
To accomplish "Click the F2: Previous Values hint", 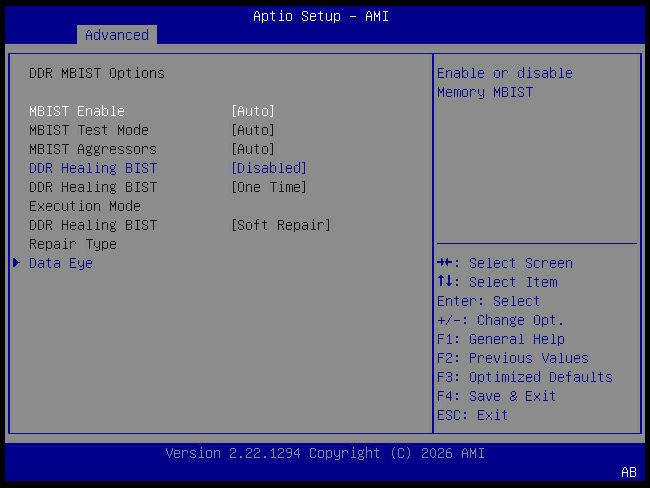I will click(x=513, y=358).
